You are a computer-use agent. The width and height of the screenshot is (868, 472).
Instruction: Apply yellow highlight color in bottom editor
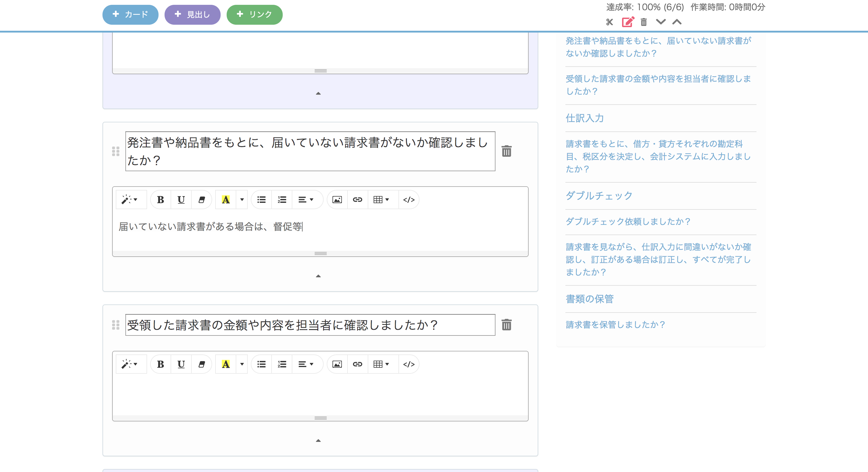pyautogui.click(x=225, y=364)
